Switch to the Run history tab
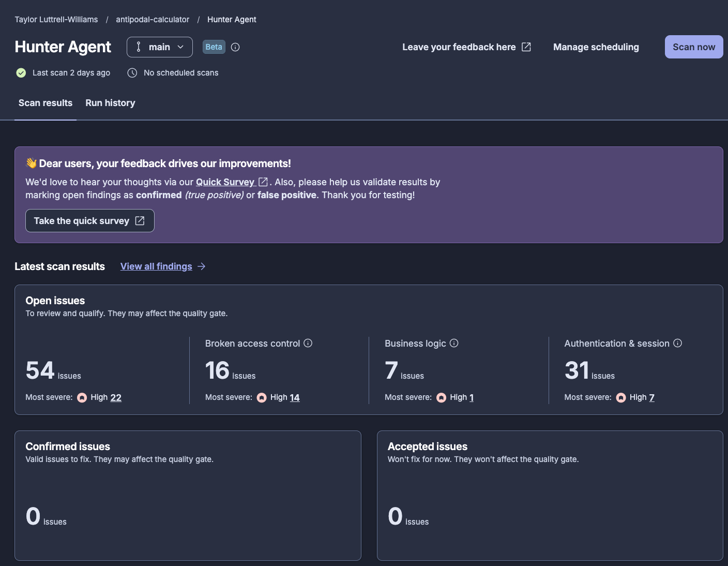728x566 pixels. coord(110,103)
